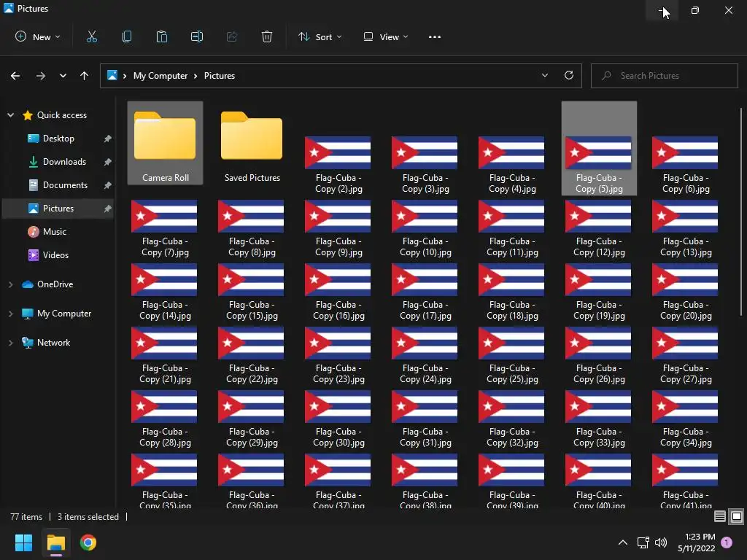
Task: Click the Search Pictures field
Action: coord(664,76)
